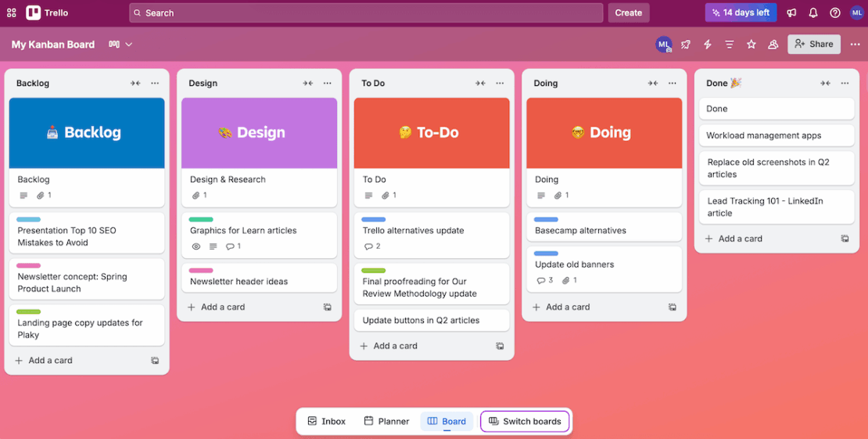Open Workload management apps card
The width and height of the screenshot is (868, 439).
[x=777, y=136]
